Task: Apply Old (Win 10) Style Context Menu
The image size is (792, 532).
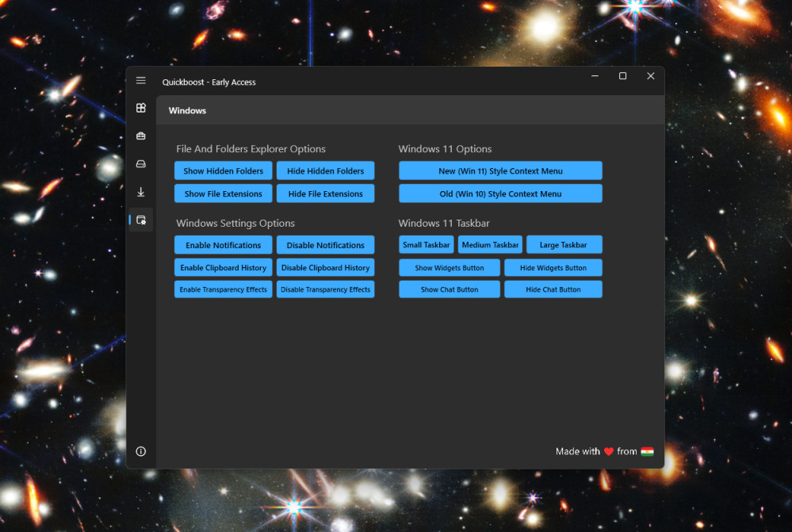Action: coord(500,193)
